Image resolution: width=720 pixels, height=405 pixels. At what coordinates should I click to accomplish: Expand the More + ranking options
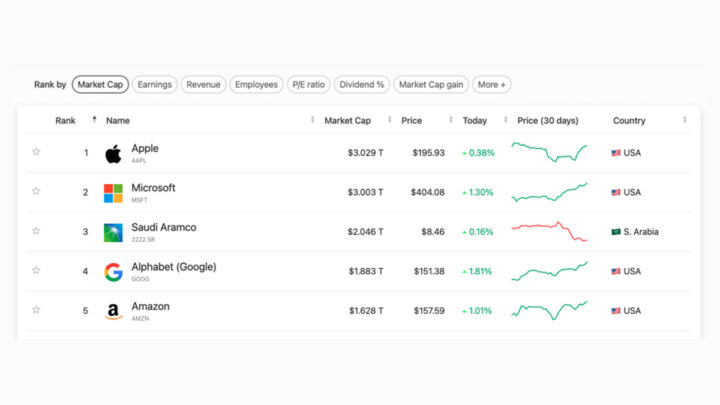coord(491,84)
